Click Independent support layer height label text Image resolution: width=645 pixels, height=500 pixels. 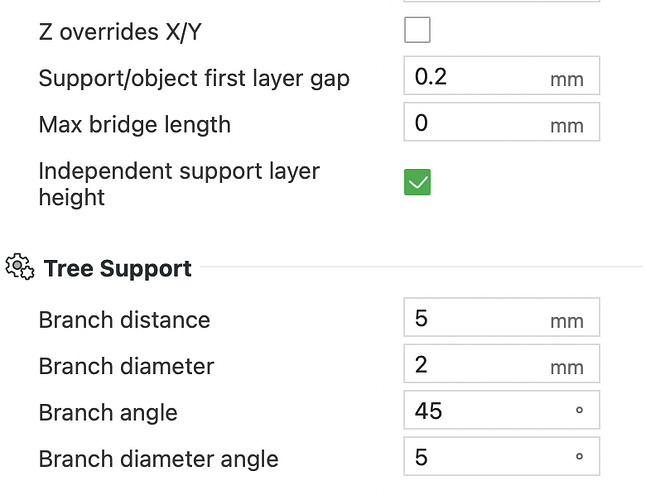[179, 184]
